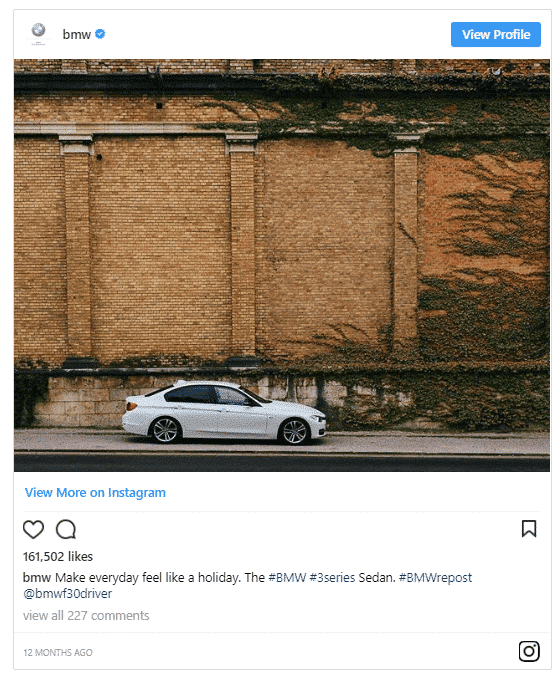The height and width of the screenshot is (676, 559).
Task: Click the Instagram logo icon
Action: [529, 651]
